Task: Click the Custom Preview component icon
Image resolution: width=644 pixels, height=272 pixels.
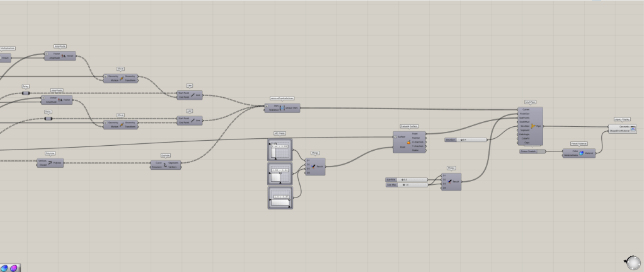Action: click(x=633, y=128)
